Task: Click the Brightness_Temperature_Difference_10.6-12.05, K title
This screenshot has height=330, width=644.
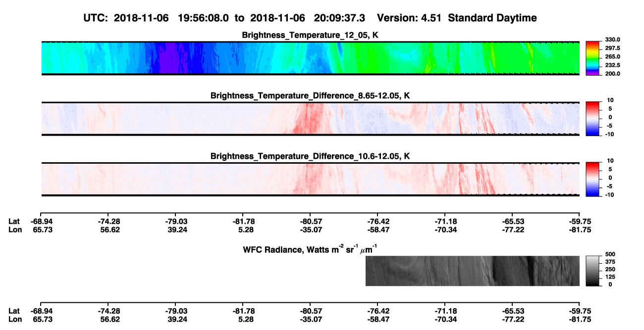Action: [311, 156]
